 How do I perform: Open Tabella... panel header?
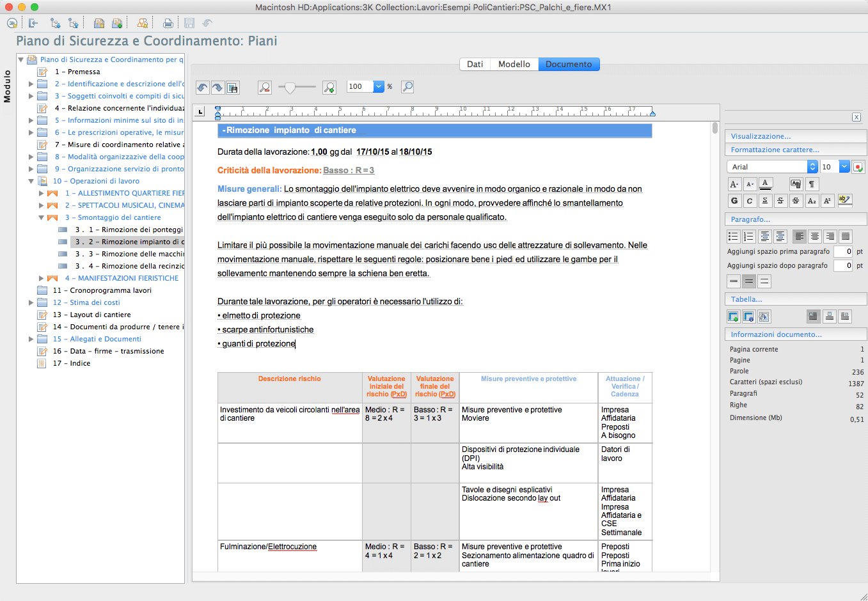click(x=796, y=299)
